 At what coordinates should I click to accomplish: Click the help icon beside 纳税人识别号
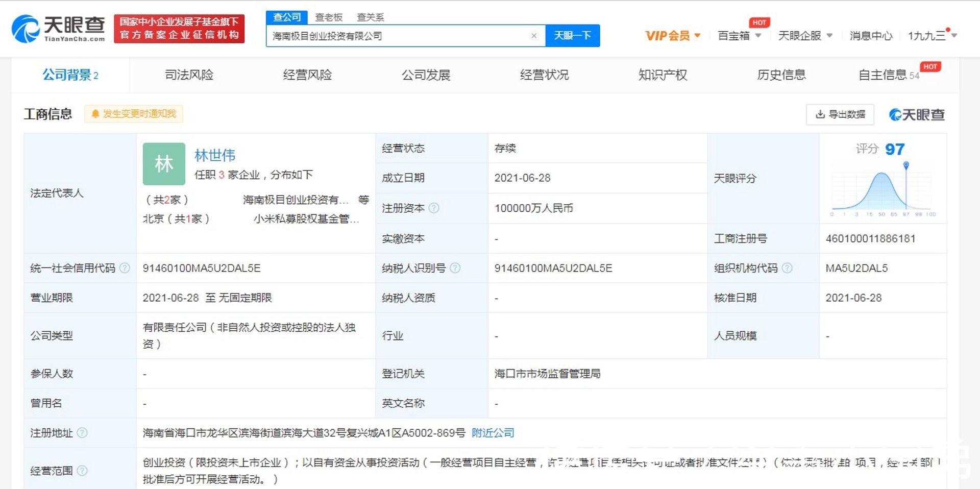click(x=455, y=268)
